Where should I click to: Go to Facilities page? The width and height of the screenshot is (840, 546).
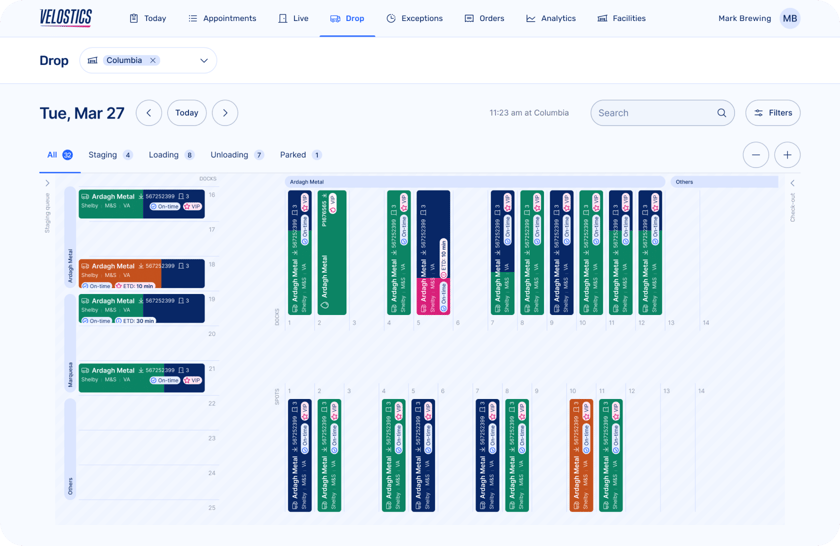(x=621, y=18)
